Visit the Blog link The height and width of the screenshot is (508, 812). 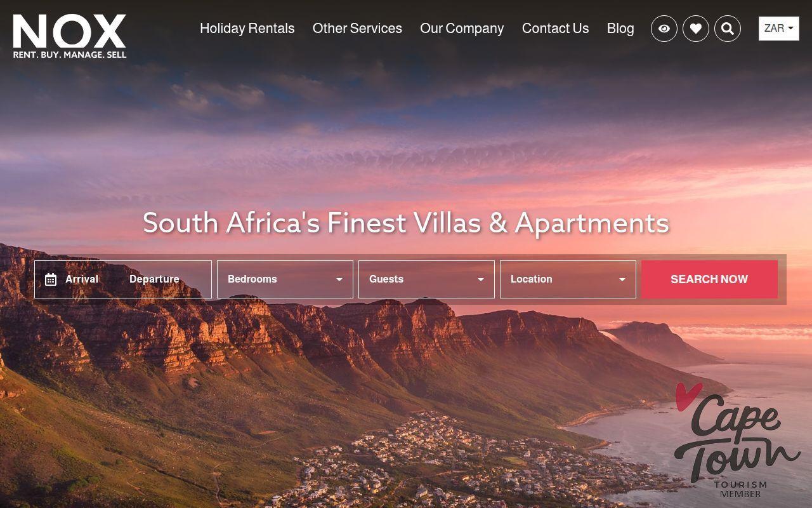(x=620, y=29)
